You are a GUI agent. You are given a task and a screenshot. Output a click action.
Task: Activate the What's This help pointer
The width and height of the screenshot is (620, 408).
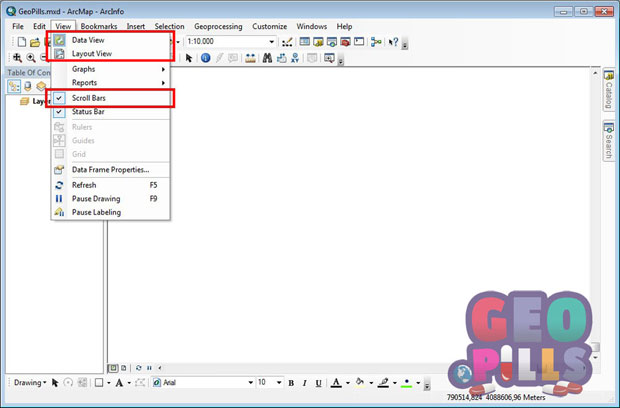[393, 42]
